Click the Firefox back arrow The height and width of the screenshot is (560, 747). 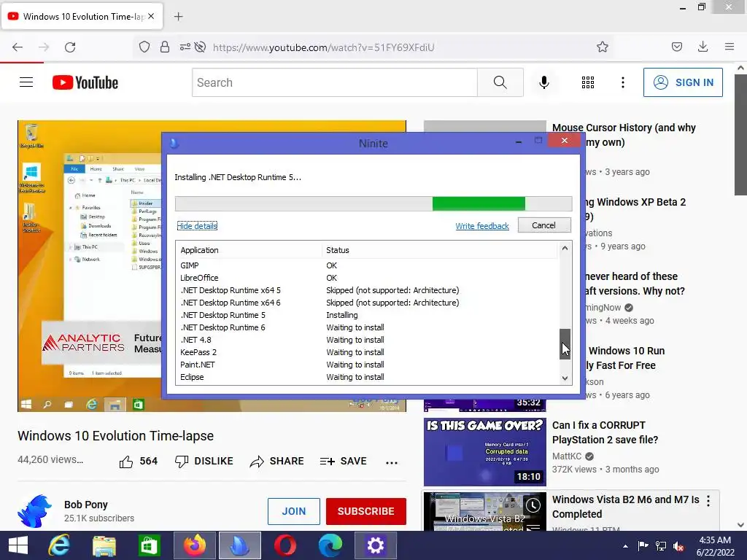(18, 47)
